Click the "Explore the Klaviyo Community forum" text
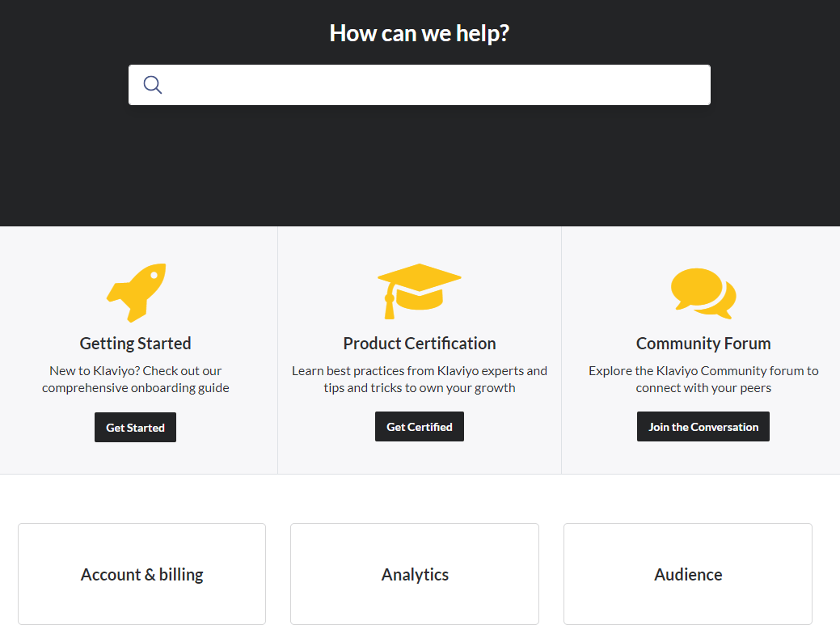Viewport: 840px width, 629px height. tap(696, 371)
